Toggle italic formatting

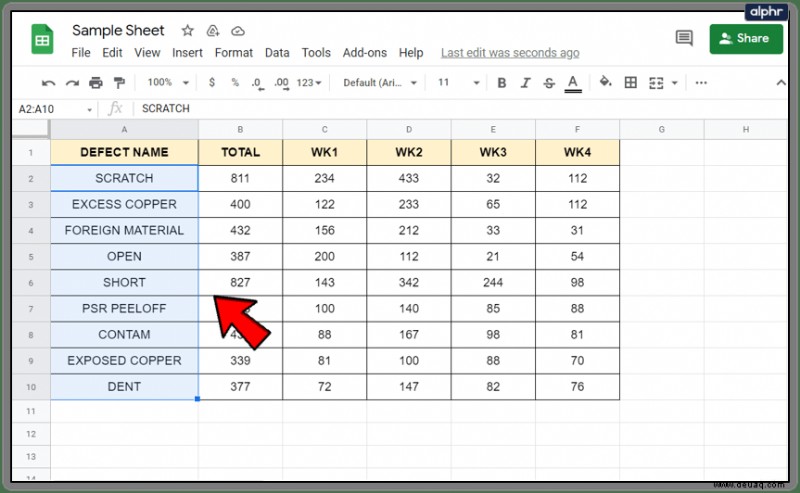(x=526, y=83)
